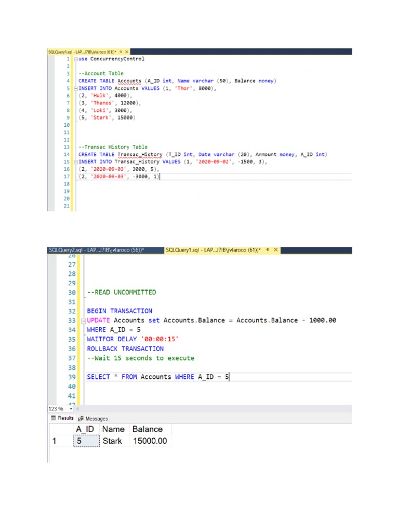
Task: Open the Results tab
Action: pyautogui.click(x=62, y=418)
